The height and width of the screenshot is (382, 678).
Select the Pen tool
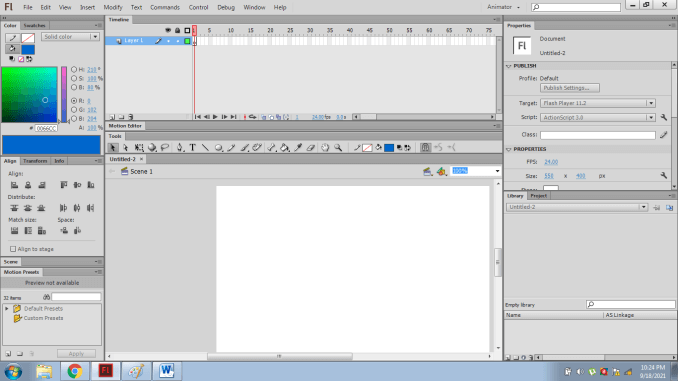tap(179, 148)
